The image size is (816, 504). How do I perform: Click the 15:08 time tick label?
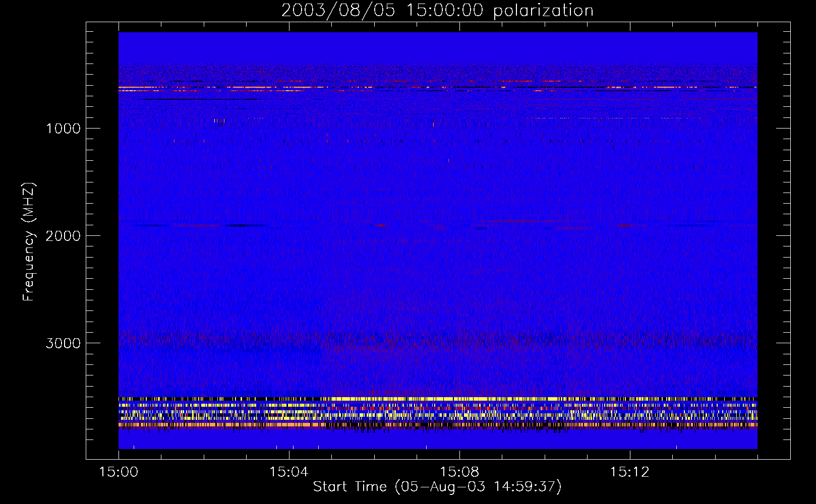(459, 472)
